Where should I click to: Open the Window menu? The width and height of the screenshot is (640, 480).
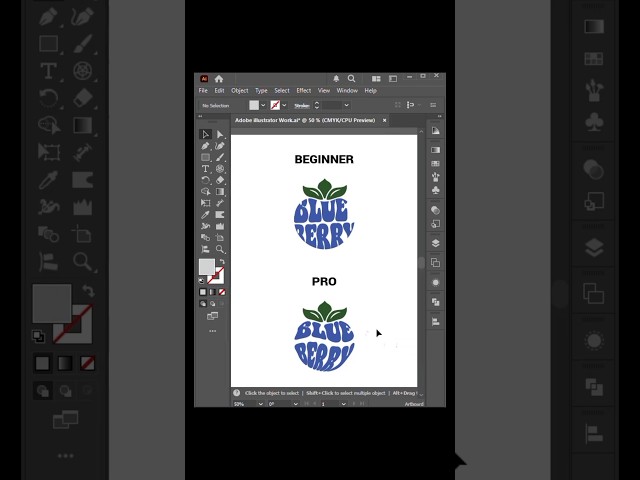(x=347, y=91)
